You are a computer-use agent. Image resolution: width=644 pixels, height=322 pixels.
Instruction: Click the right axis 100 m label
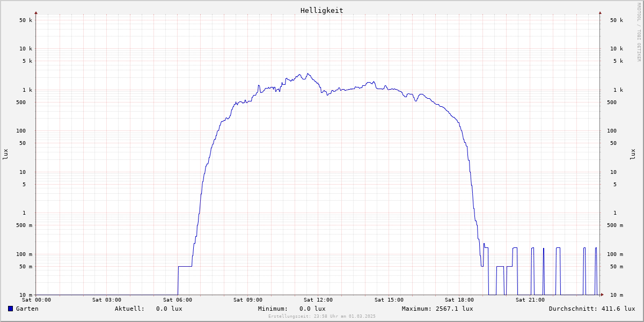tap(615, 254)
